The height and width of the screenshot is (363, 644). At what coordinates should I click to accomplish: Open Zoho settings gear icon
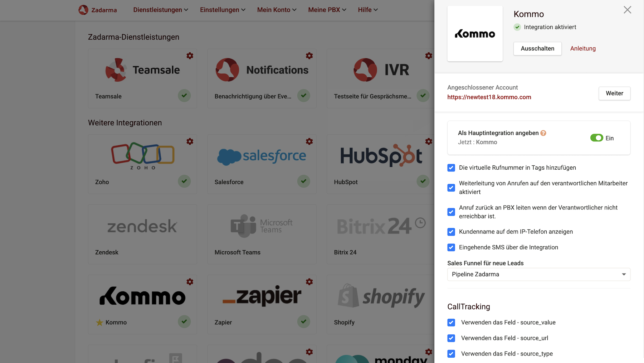190,141
